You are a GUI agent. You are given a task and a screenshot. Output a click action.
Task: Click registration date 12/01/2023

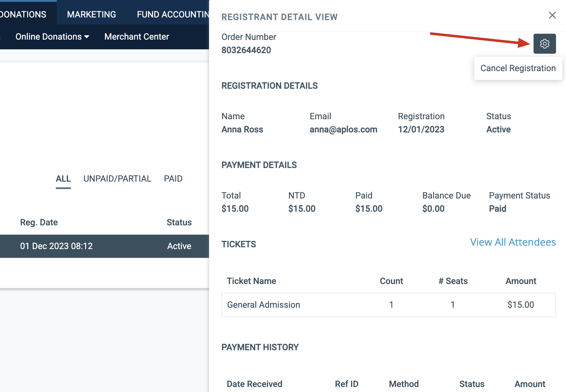[x=421, y=130]
